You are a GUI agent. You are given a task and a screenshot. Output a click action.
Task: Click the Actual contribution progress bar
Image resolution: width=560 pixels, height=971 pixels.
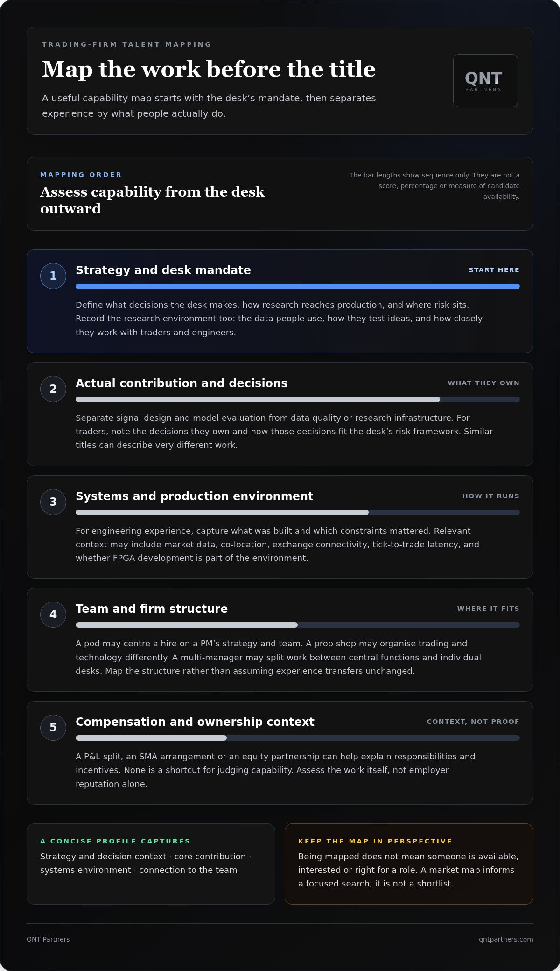298,399
